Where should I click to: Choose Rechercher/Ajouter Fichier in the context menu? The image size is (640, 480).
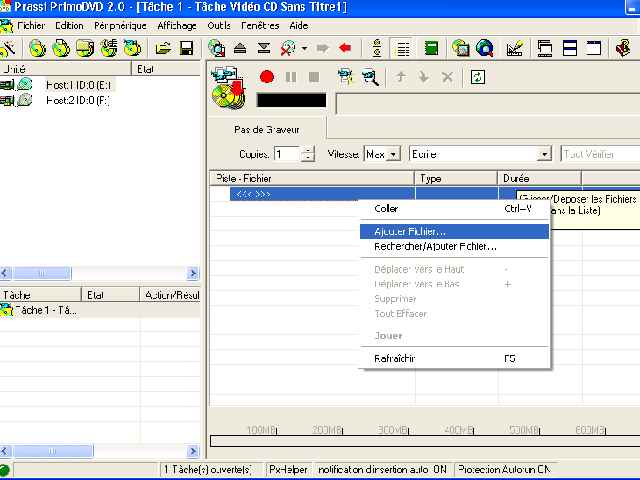[x=454, y=247]
